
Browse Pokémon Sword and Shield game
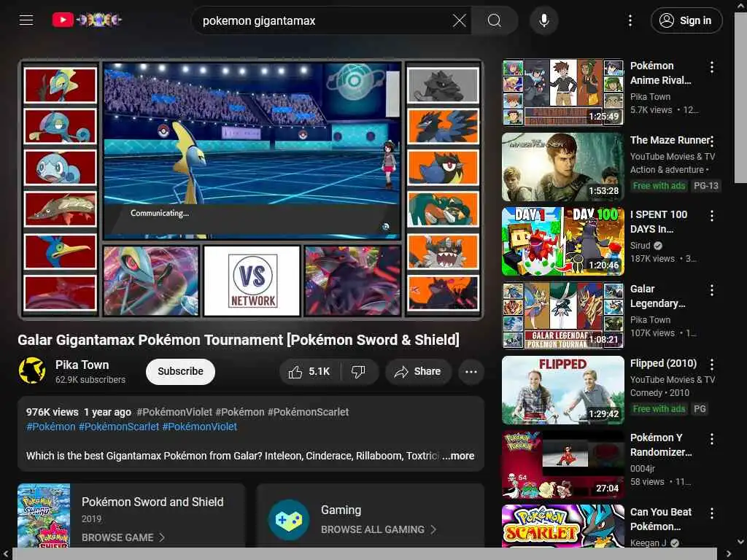point(123,537)
